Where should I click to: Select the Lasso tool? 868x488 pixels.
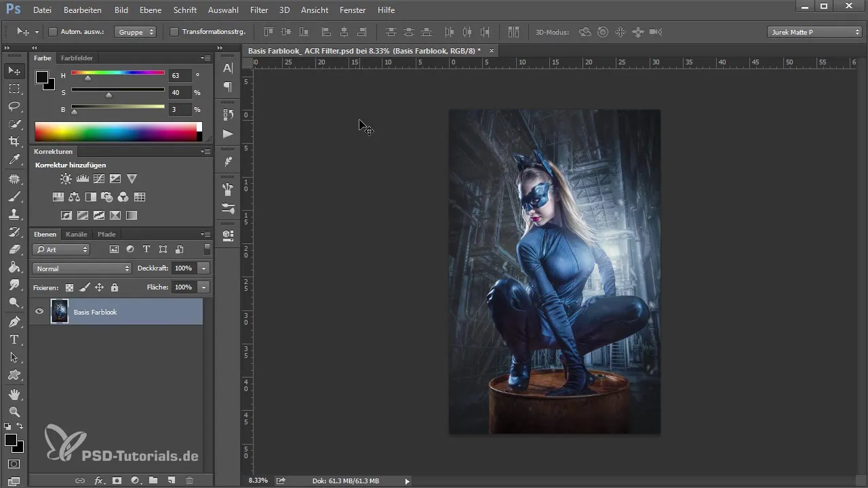pyautogui.click(x=14, y=106)
